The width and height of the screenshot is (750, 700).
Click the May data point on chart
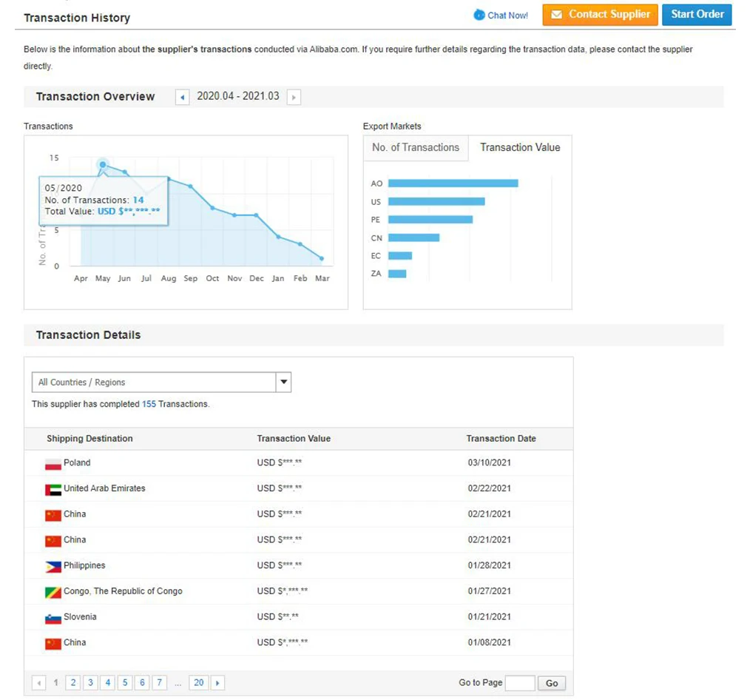pos(103,165)
